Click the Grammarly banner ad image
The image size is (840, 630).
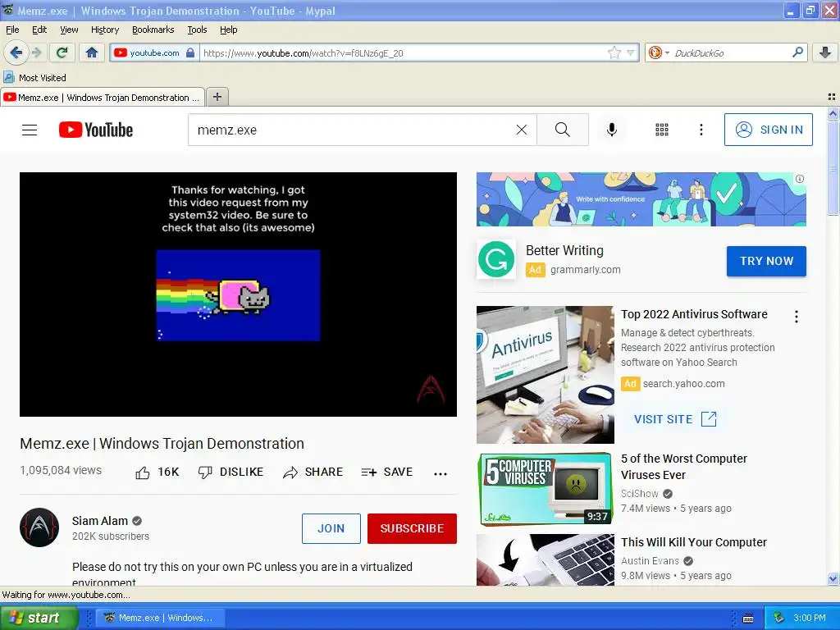[641, 199]
